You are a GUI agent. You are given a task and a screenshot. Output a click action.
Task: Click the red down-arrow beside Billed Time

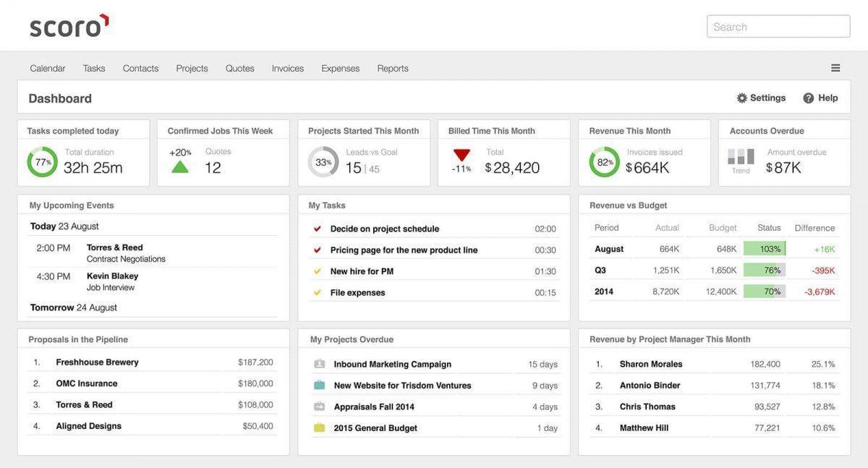click(463, 155)
